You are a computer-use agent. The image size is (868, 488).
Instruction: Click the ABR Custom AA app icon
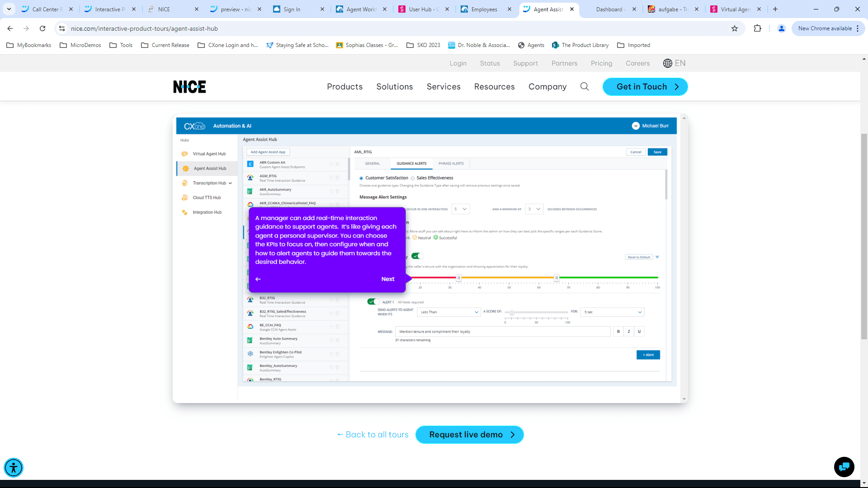click(x=250, y=164)
